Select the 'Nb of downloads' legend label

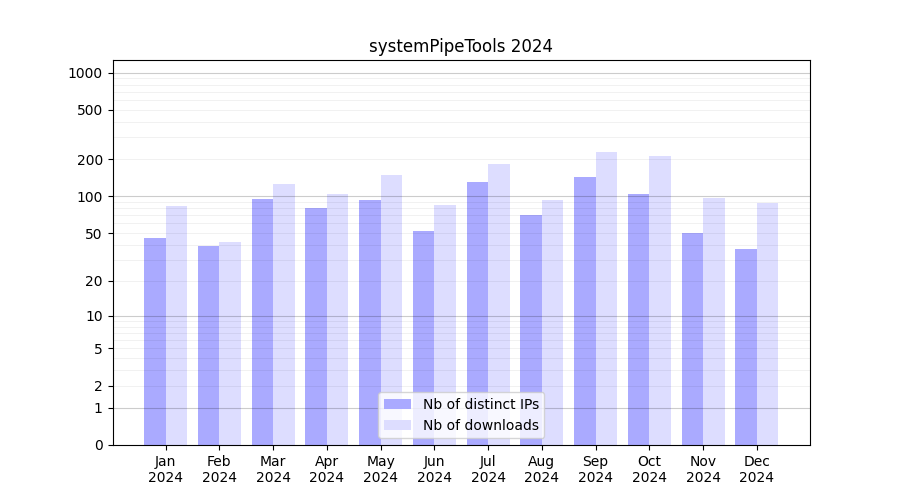pos(480,425)
